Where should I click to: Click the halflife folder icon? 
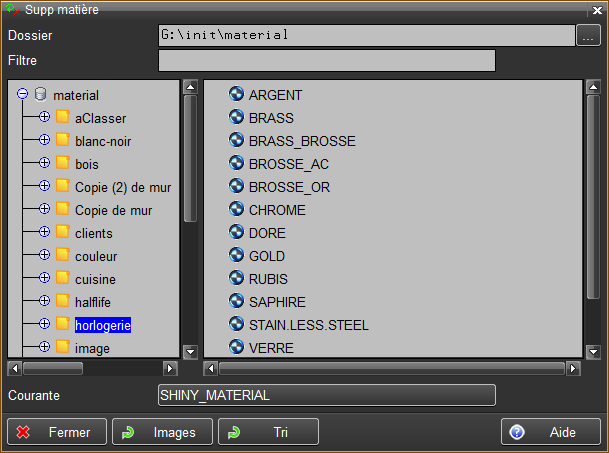[63, 300]
